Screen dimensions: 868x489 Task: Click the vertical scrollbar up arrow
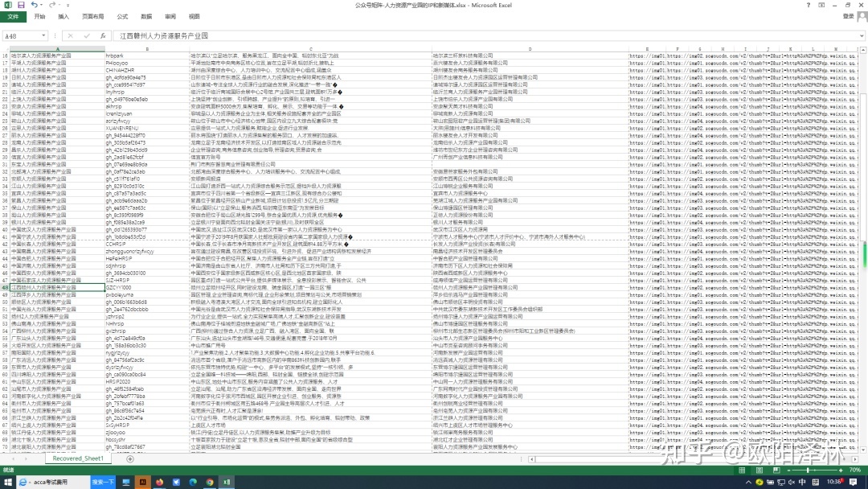pos(863,50)
